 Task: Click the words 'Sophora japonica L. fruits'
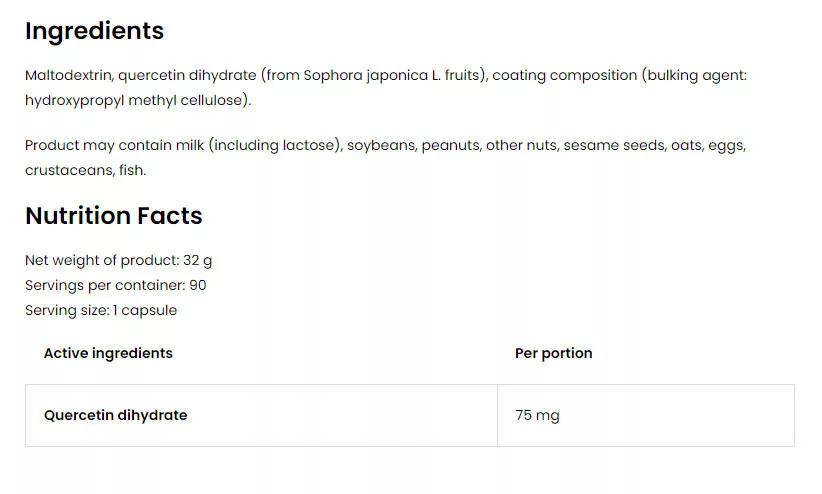pos(391,76)
